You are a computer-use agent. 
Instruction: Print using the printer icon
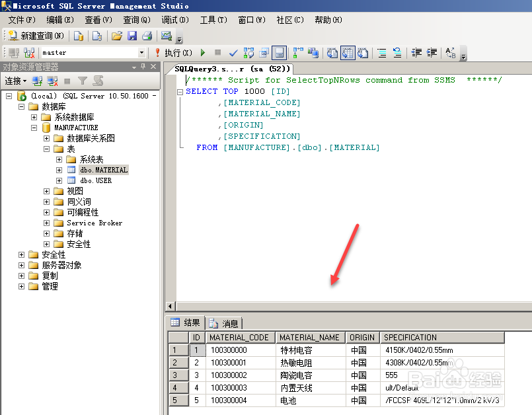(147, 36)
